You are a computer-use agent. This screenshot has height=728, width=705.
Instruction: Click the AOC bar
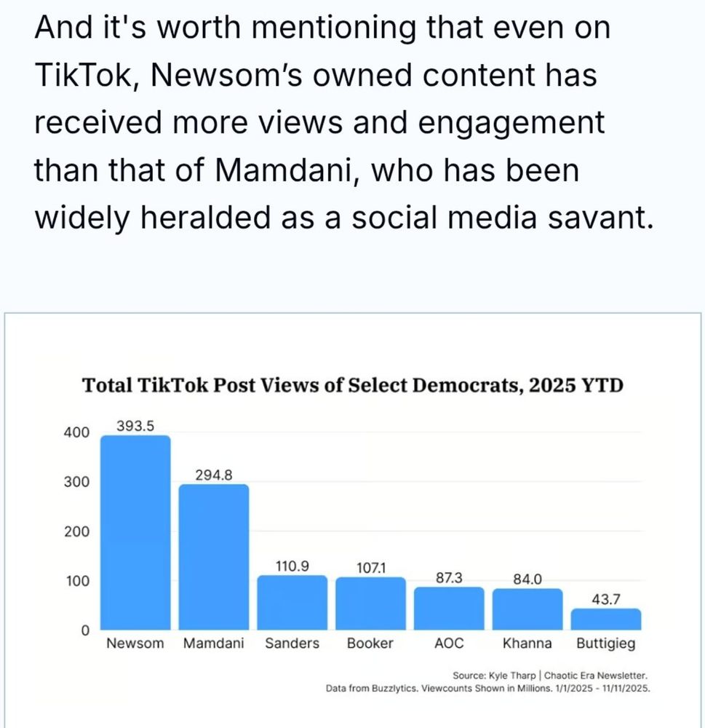(x=449, y=608)
